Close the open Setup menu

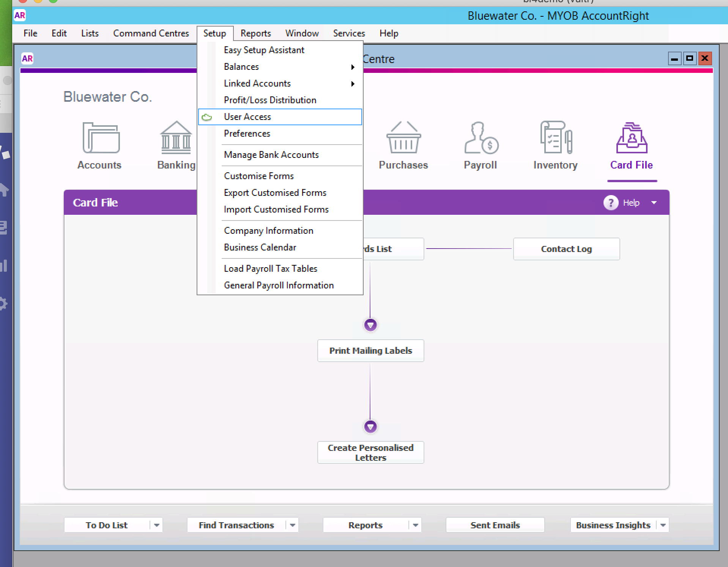215,33
